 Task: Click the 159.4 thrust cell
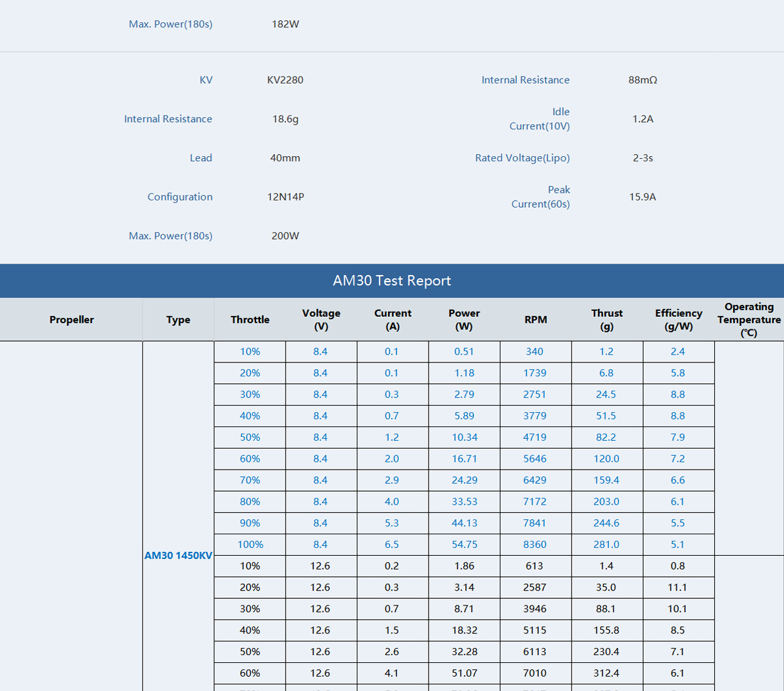[x=607, y=480]
